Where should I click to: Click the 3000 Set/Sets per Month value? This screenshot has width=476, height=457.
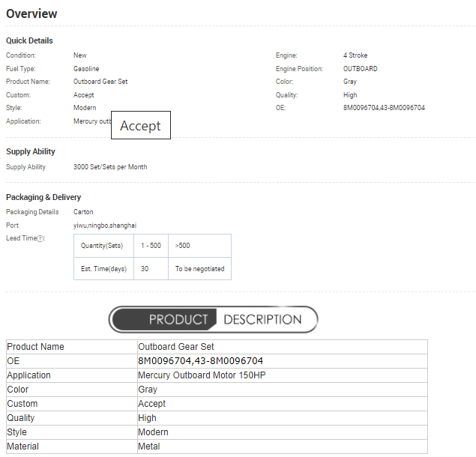tap(110, 167)
